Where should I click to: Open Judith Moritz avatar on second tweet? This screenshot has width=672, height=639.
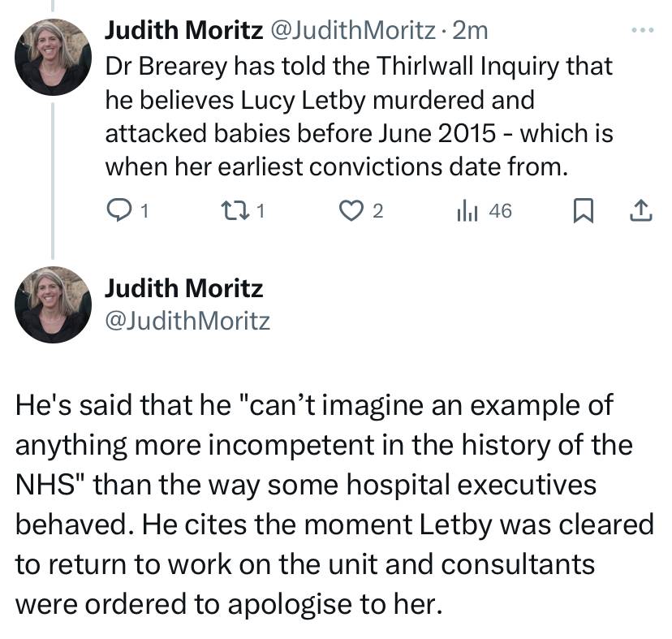click(x=53, y=305)
